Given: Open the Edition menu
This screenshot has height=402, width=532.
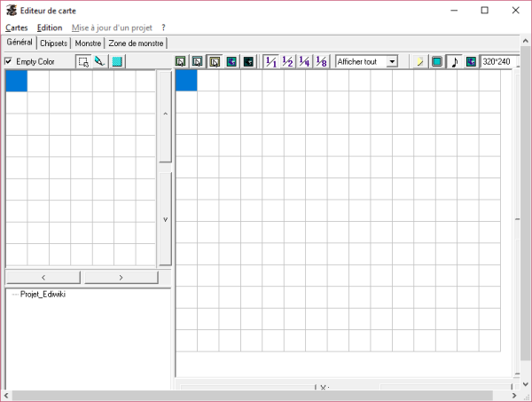Looking at the screenshot, I should click(x=50, y=28).
